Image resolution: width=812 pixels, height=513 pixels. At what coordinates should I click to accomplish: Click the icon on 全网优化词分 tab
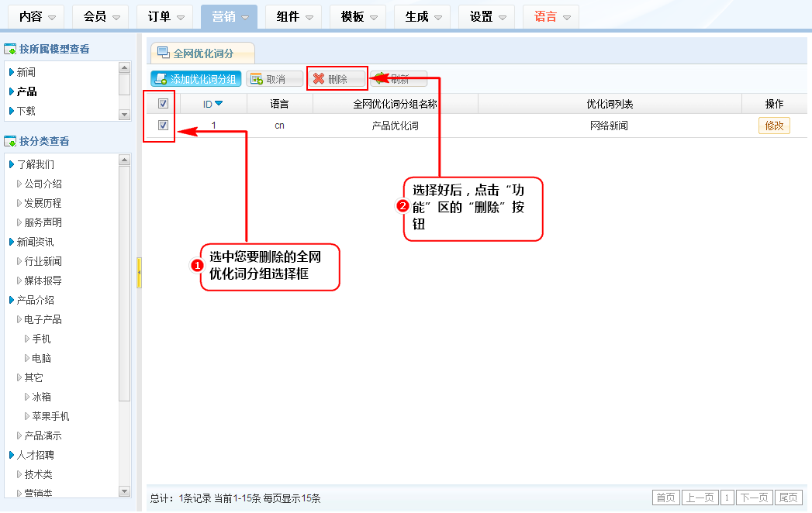click(164, 53)
